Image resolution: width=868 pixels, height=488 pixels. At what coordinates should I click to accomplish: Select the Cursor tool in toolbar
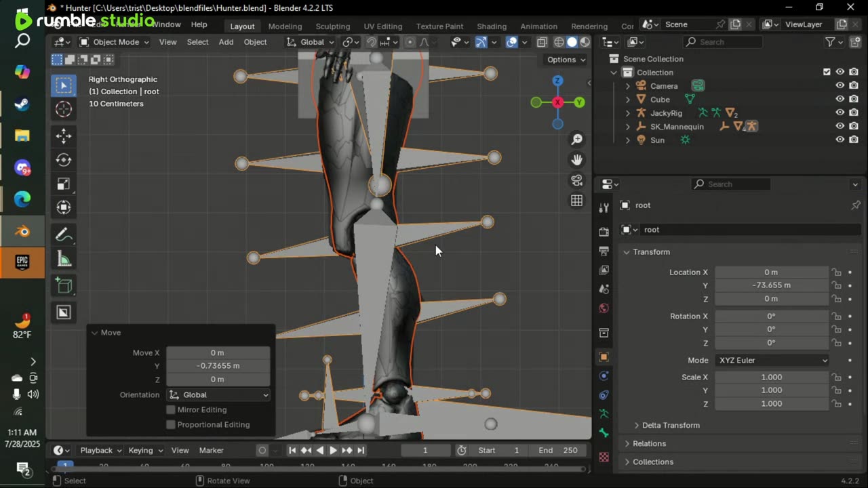pos(64,109)
